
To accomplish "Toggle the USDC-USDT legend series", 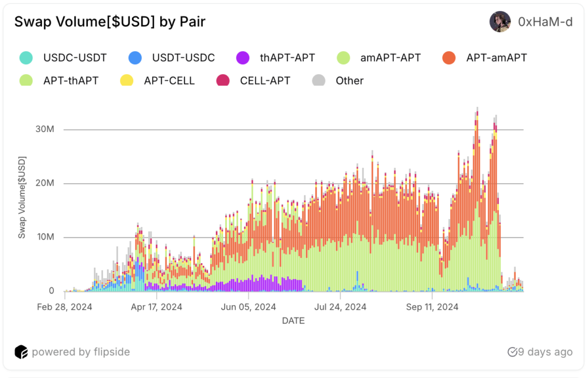I will (26, 57).
